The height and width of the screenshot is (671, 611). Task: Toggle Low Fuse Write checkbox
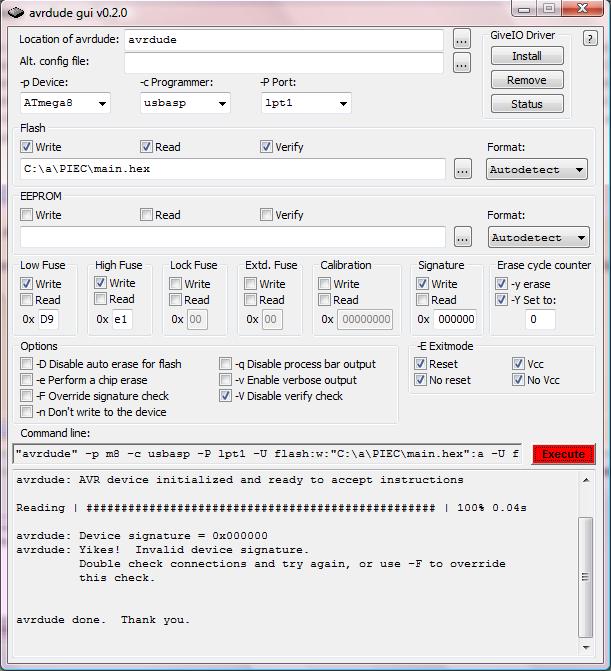coord(26,284)
